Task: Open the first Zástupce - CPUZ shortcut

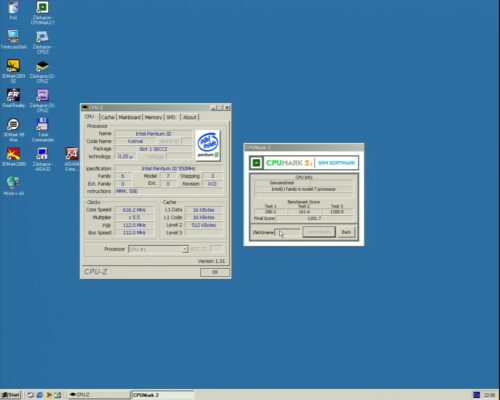Action: tap(42, 42)
